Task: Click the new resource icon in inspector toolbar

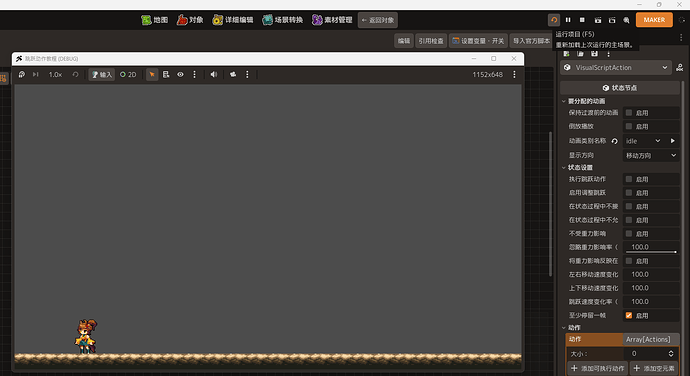Action: coord(566,54)
